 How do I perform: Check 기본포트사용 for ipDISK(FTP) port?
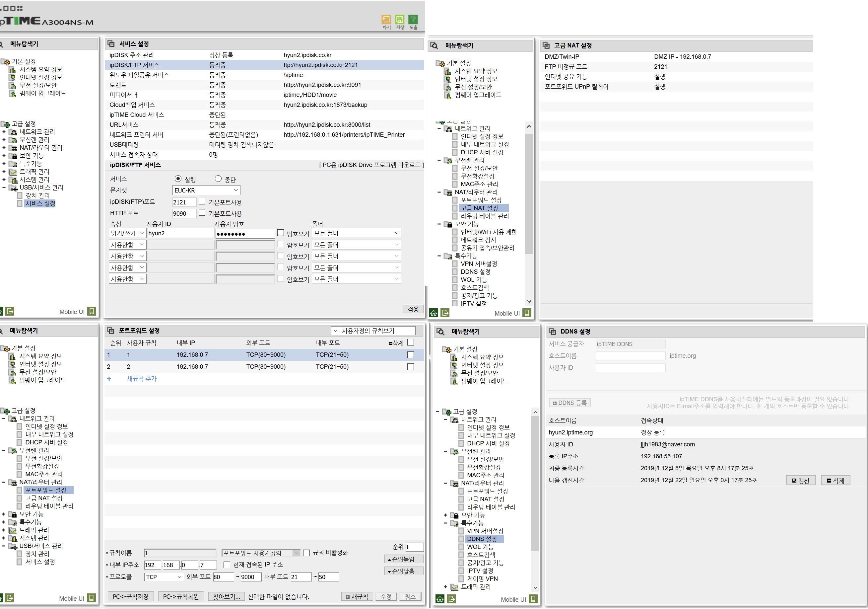202,201
